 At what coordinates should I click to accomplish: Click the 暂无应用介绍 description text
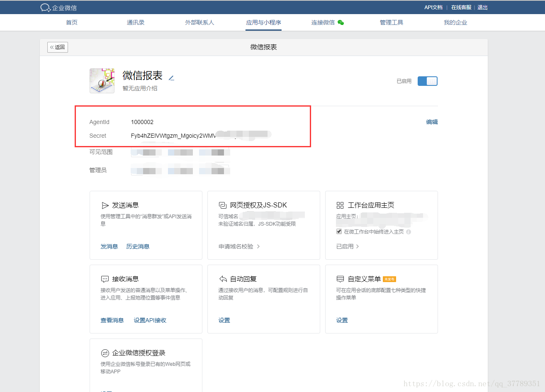140,88
